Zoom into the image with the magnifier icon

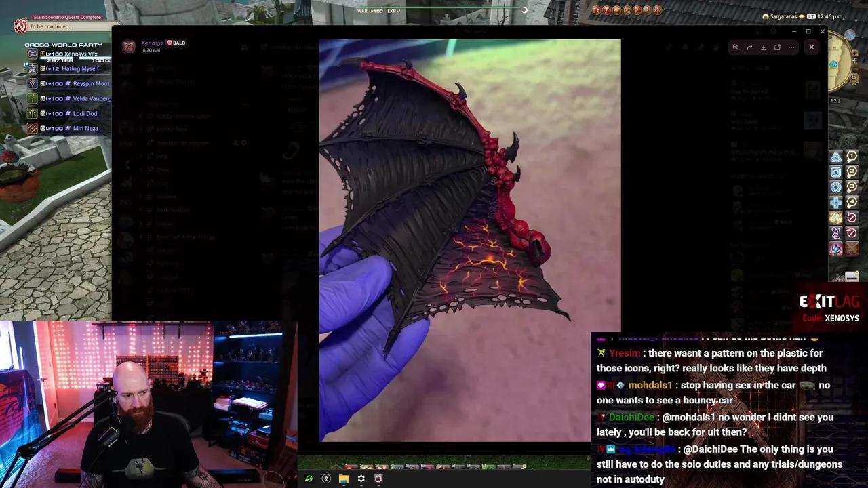tap(736, 47)
